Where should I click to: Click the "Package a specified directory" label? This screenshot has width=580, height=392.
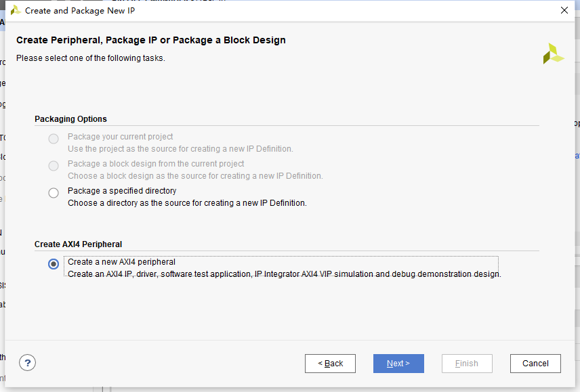pyautogui.click(x=122, y=191)
